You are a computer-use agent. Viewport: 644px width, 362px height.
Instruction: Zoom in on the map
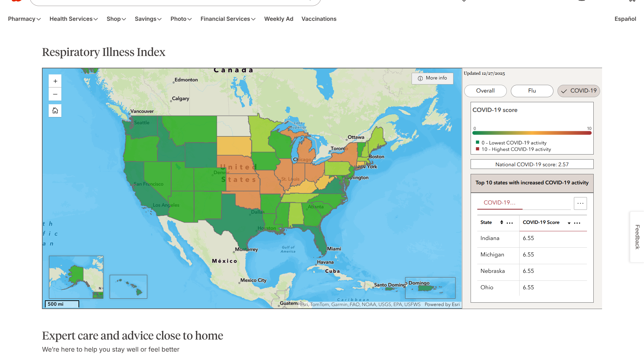55,81
